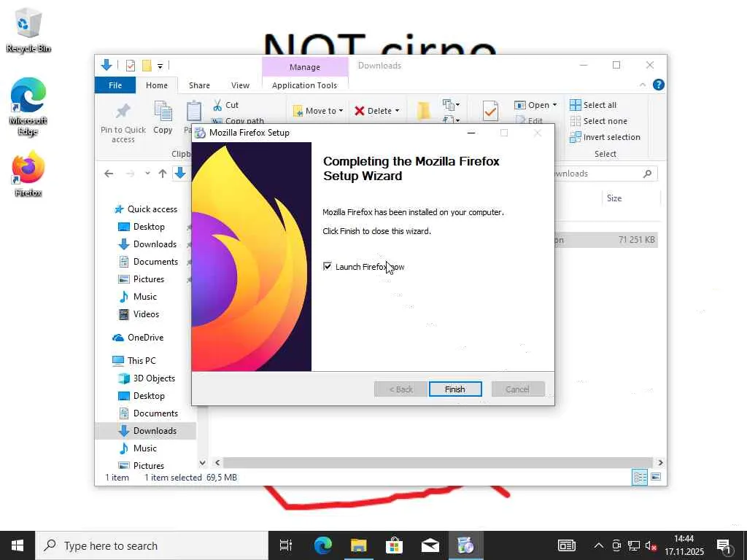Viewport: 747px width, 560px height.
Task: Select the file row showing 71 251 KB
Action: [x=606, y=239]
